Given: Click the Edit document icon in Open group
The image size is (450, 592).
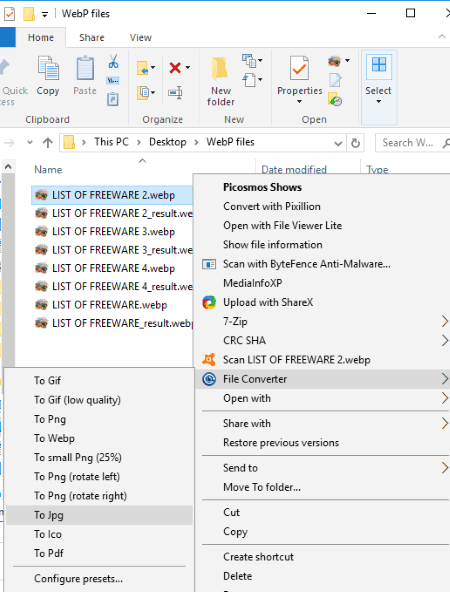Looking at the screenshot, I should tap(335, 80).
